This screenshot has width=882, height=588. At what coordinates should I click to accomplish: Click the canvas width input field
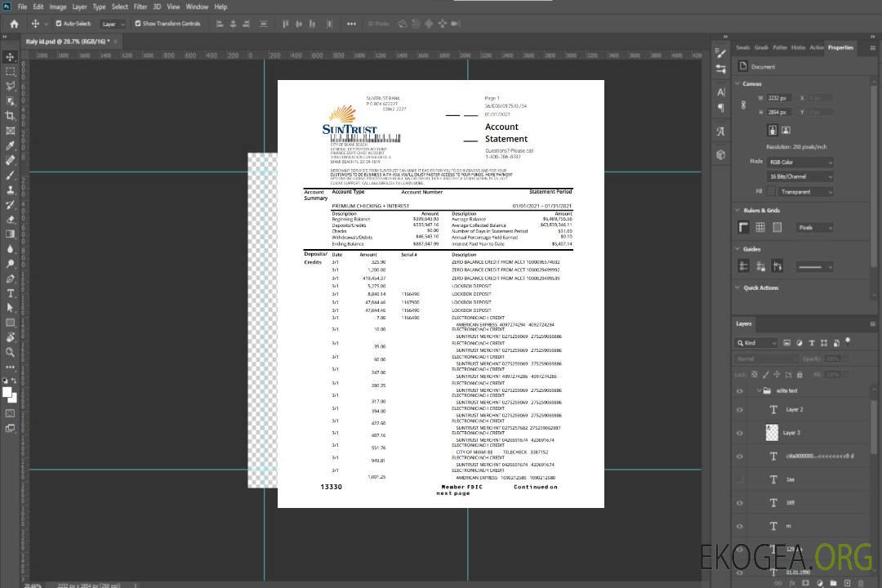(x=778, y=98)
